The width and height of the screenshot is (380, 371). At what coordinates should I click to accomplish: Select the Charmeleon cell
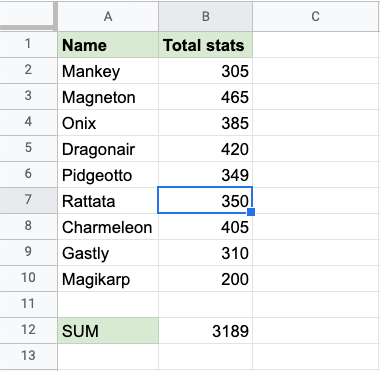pyautogui.click(x=108, y=227)
